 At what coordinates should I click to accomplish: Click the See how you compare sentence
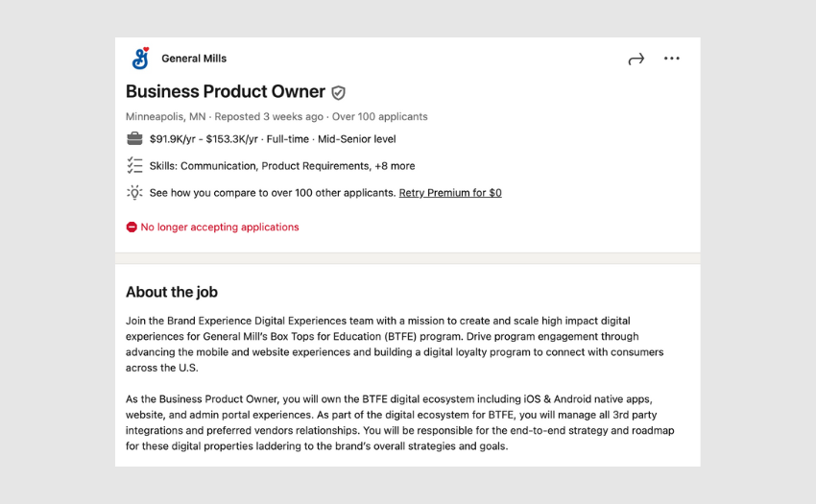(273, 193)
